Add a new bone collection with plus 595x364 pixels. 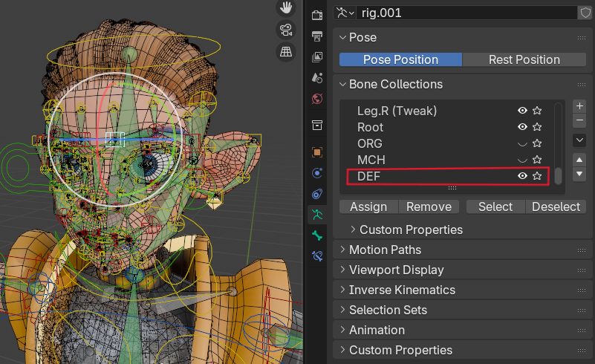(x=580, y=106)
